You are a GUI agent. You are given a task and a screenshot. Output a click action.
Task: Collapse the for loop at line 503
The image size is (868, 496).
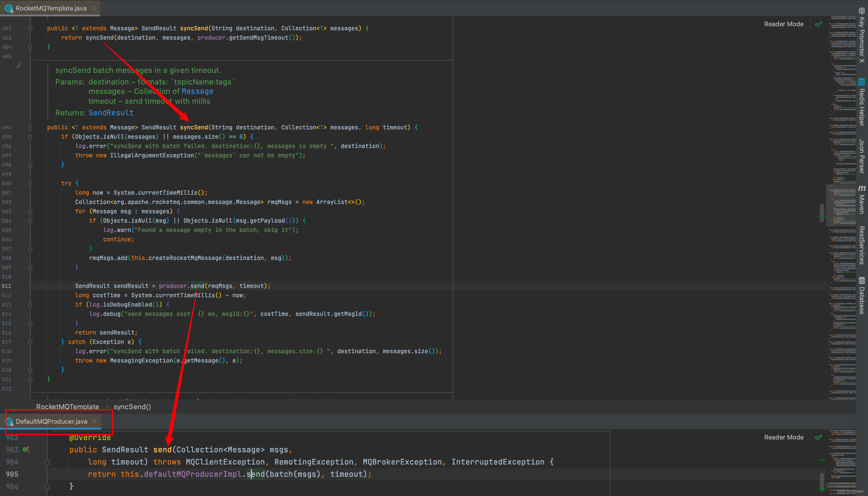(x=30, y=212)
